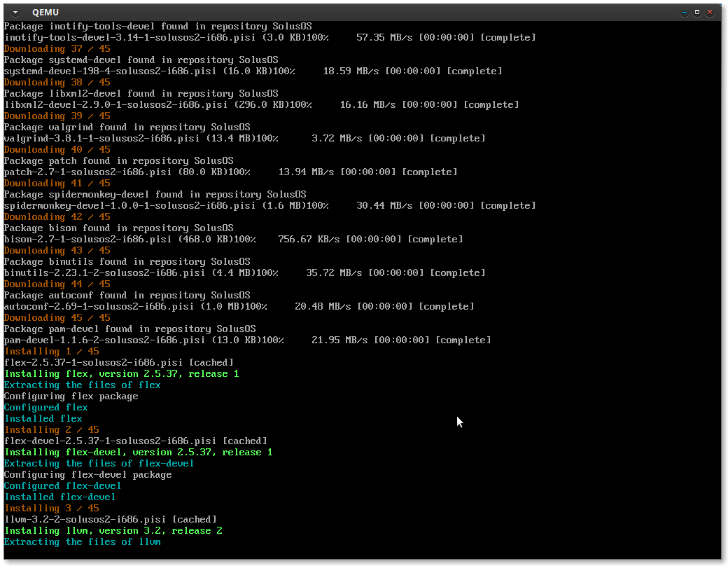Click 'Installed flex-devel' status line
This screenshot has width=728, height=566.
click(59, 497)
